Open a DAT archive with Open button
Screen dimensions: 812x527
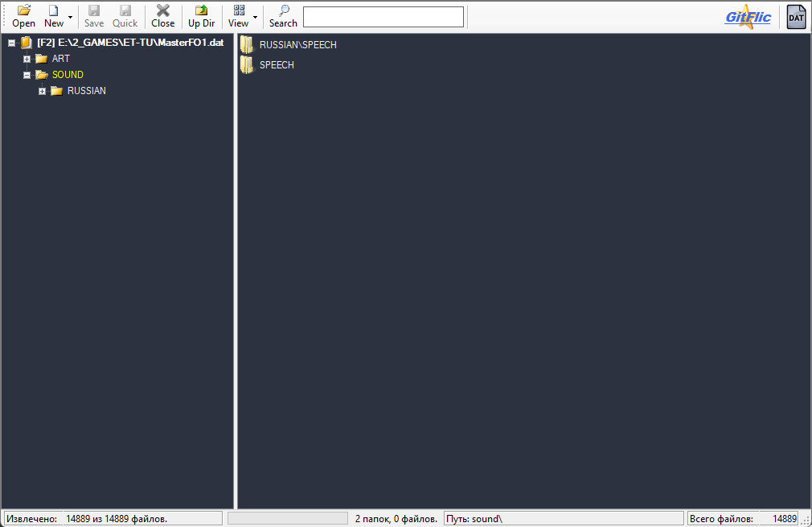(x=23, y=17)
